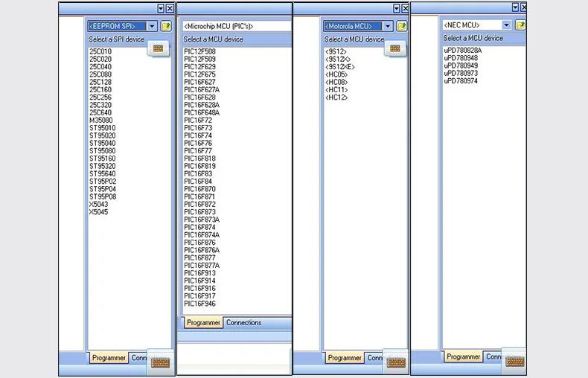
Task: Expand the EEPROM SPI device type dropdown
Action: click(152, 26)
